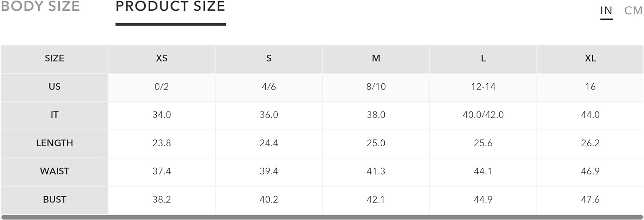Click the 12-14 US size cell

(483, 87)
